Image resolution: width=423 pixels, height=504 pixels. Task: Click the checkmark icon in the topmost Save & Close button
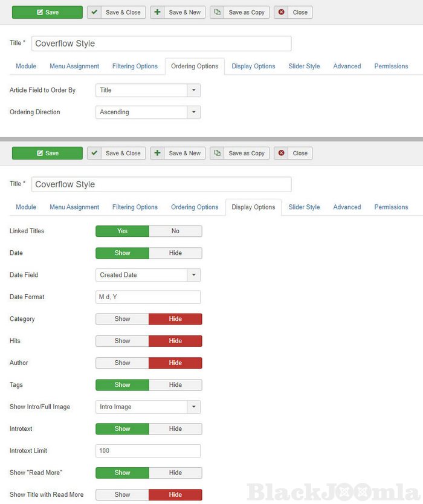94,12
